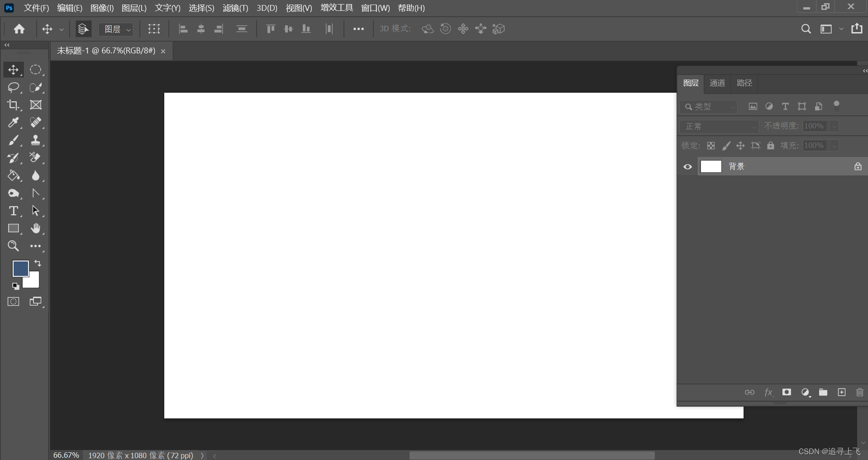Select the Brush tool

point(13,140)
